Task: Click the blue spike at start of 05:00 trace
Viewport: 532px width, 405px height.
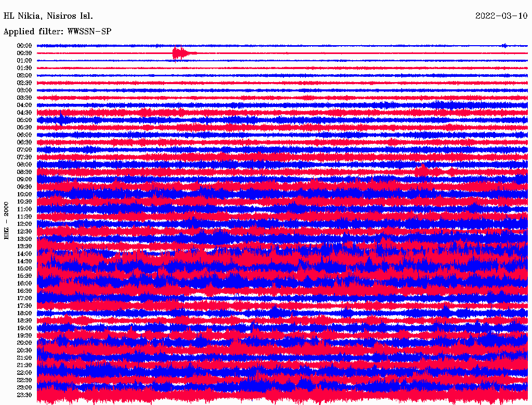Action: (62, 119)
